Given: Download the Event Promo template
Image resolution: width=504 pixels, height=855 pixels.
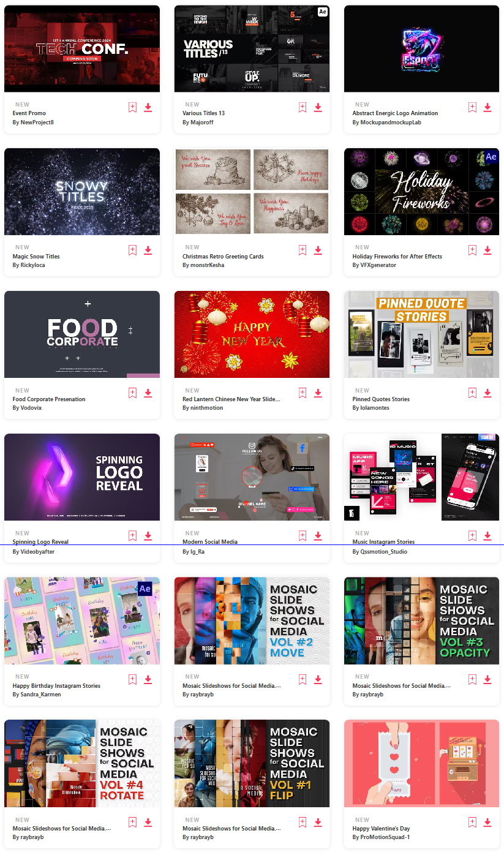Looking at the screenshot, I should point(148,108).
